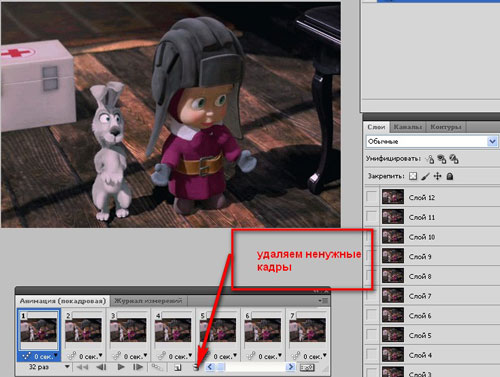
Task: Select the Контуры tab
Action: (x=446, y=127)
